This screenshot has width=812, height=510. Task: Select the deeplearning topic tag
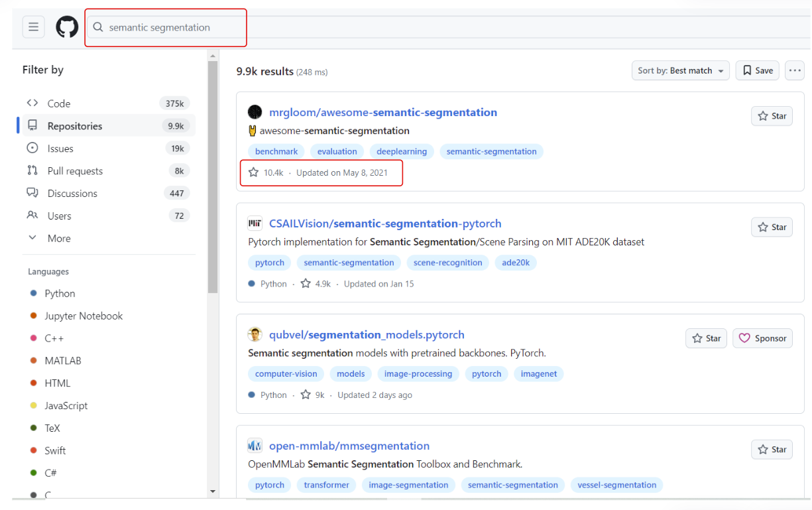[402, 151]
